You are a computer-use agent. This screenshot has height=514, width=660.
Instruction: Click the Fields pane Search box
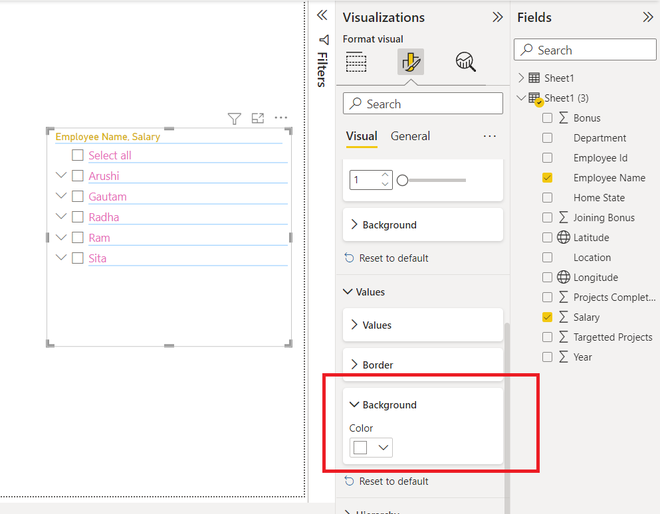click(585, 50)
